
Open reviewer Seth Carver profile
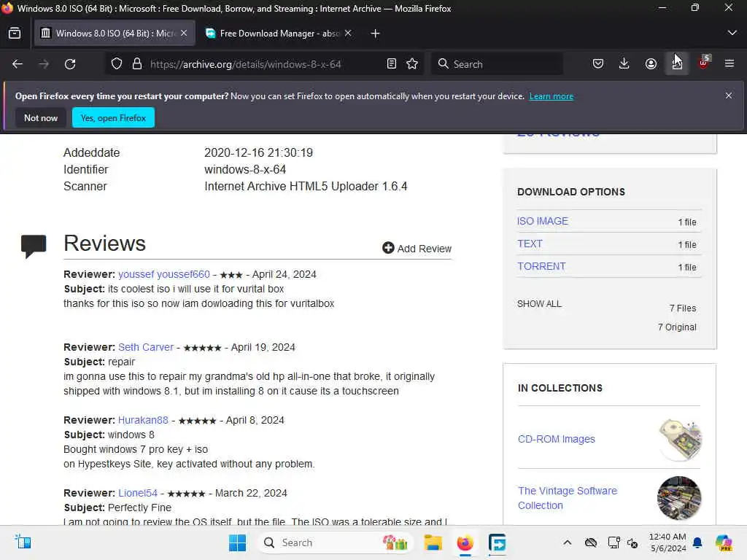pyautogui.click(x=146, y=347)
